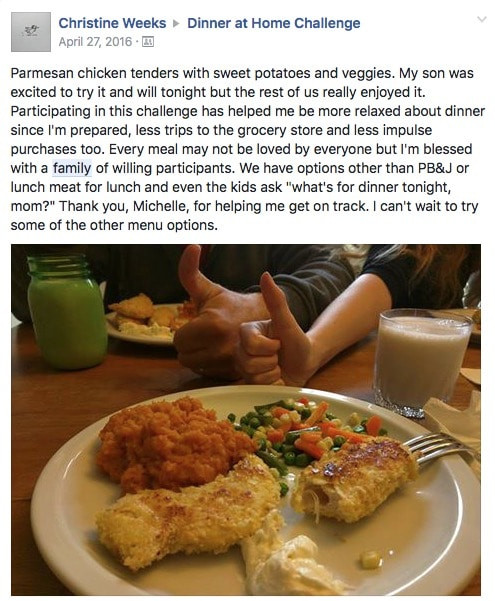Open Christine Weeks' profile picture thumbnail
The image size is (495, 601).
pos(31,32)
